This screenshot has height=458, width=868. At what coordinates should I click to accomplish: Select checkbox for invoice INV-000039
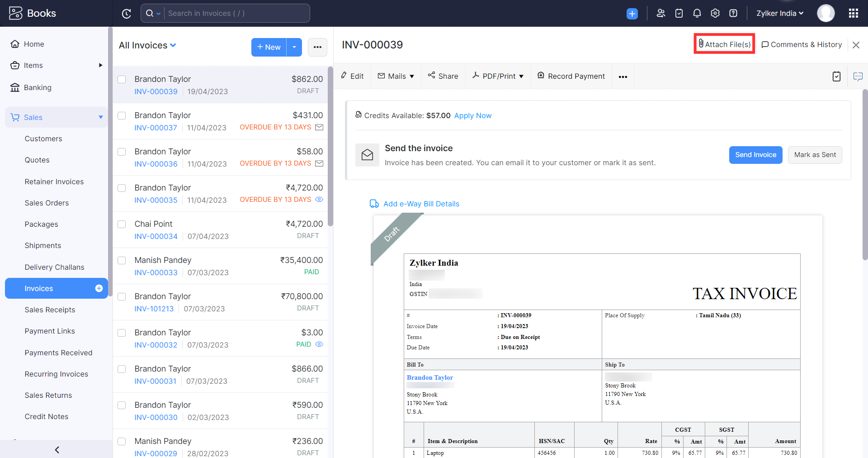coord(122,79)
